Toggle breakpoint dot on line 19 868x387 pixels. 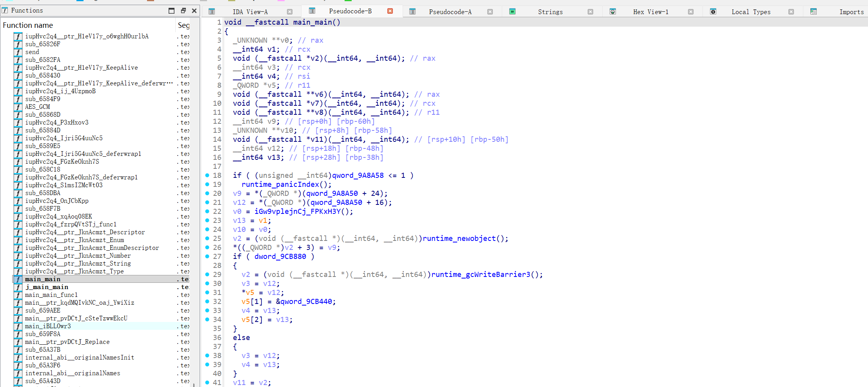(207, 184)
